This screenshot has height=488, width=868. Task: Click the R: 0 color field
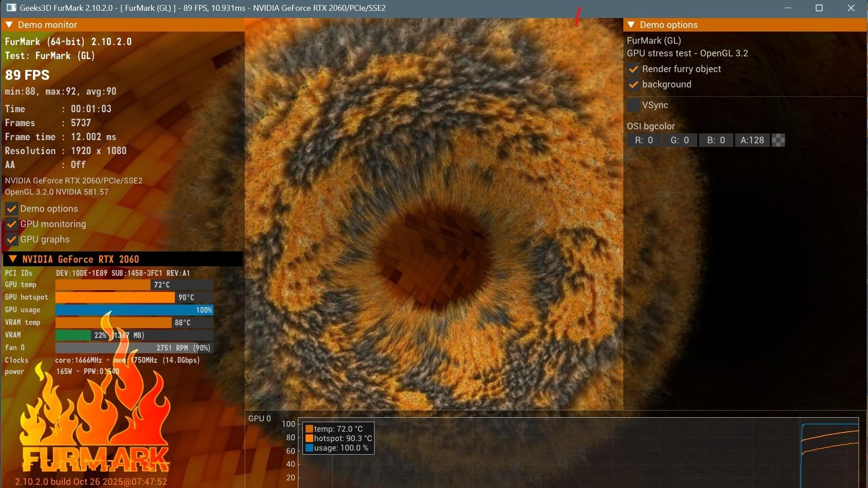[x=644, y=140]
